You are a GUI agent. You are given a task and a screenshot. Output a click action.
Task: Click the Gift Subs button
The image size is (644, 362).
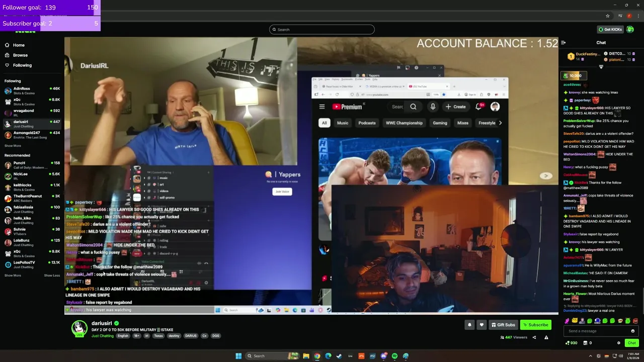click(503, 325)
